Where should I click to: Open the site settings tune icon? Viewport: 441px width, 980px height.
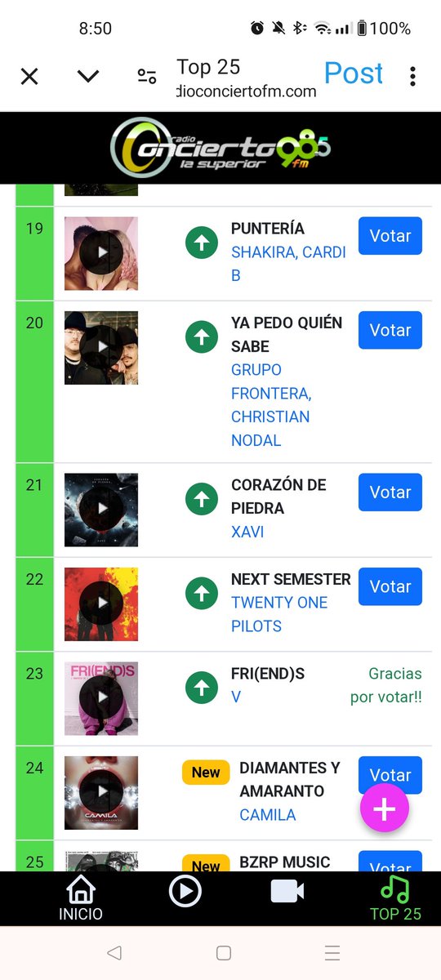point(147,77)
